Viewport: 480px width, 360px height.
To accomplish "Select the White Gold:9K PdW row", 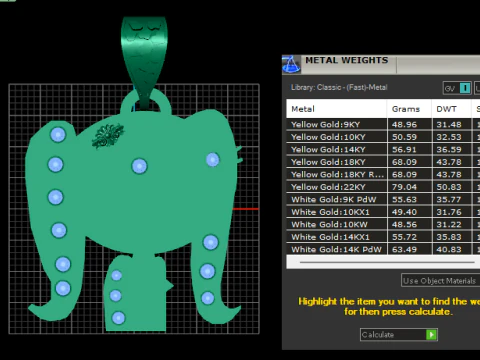I will tap(383, 199).
